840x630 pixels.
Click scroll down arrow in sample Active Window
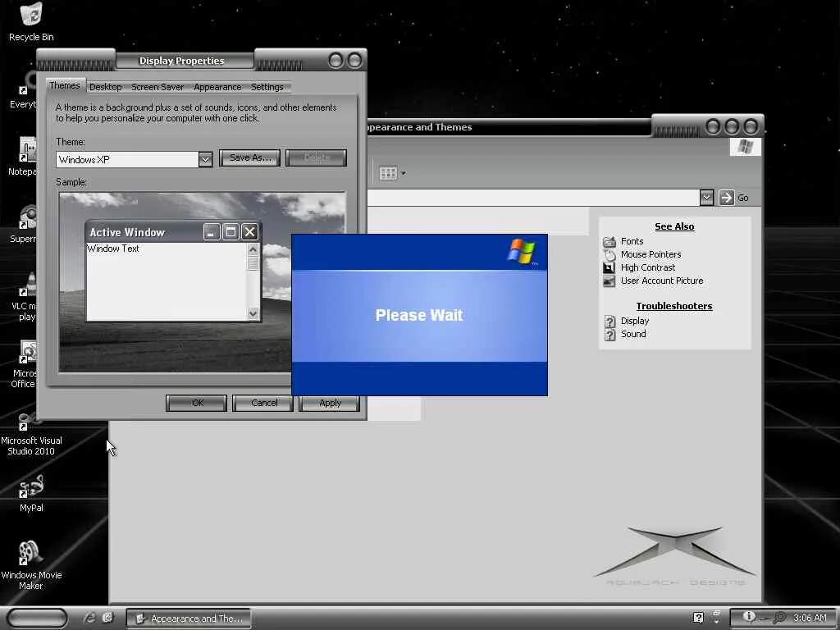(253, 313)
